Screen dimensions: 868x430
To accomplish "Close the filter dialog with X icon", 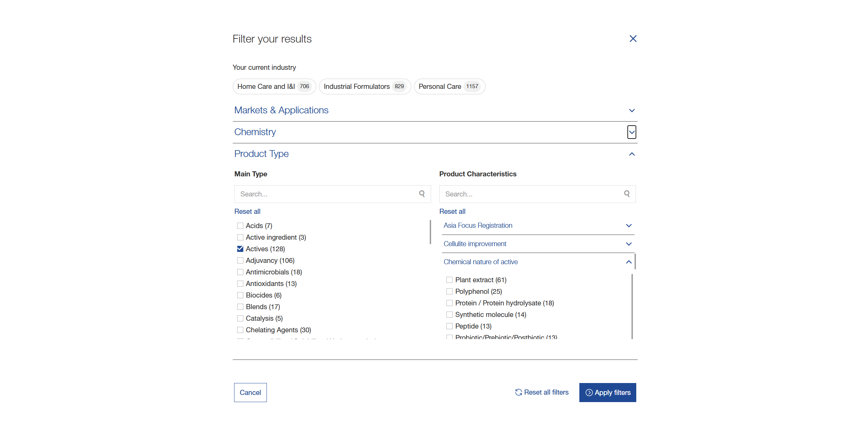I will click(633, 39).
